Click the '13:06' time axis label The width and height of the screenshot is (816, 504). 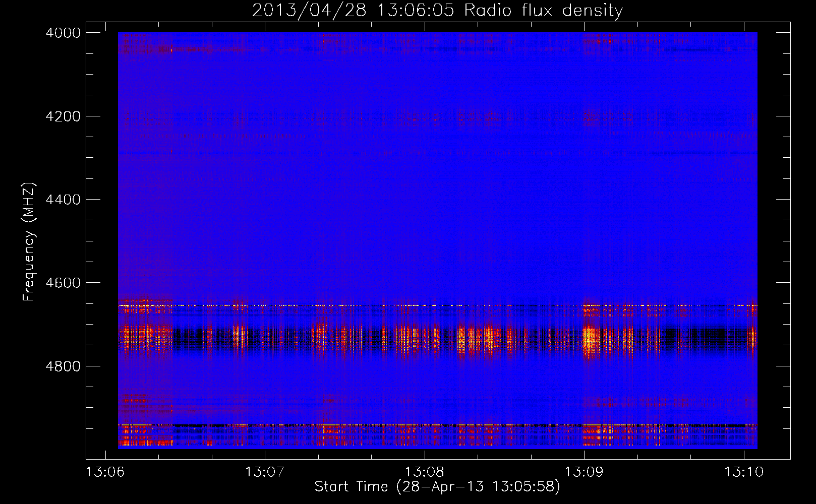click(x=105, y=472)
